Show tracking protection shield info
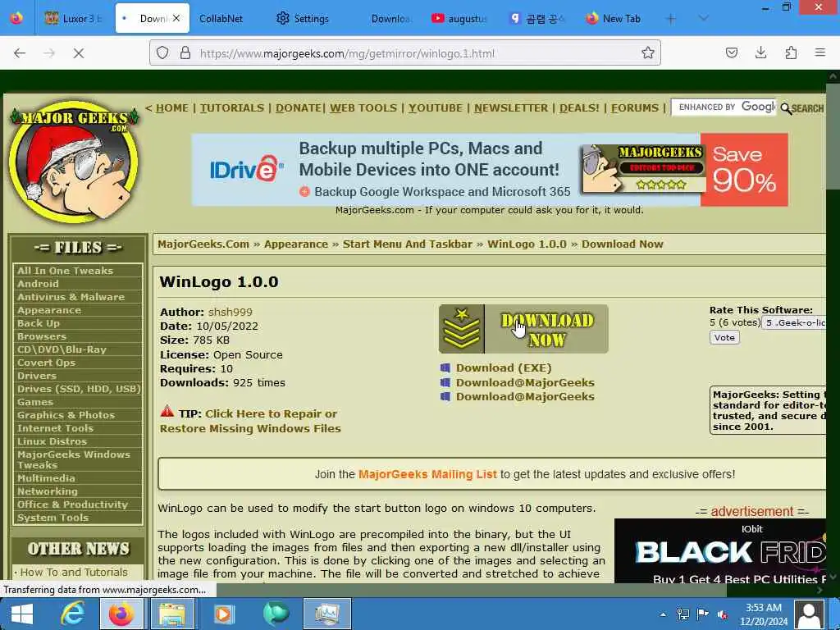The image size is (840, 630). (x=162, y=52)
